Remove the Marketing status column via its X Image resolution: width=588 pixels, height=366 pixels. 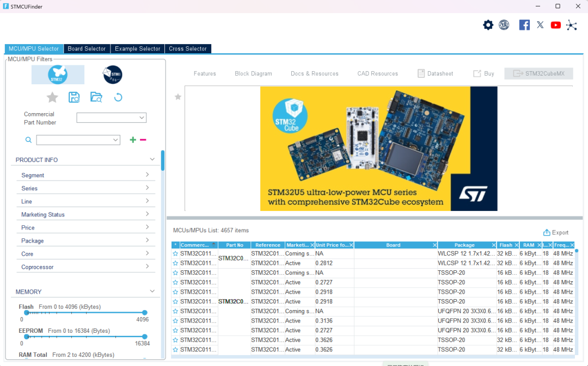[x=312, y=245]
